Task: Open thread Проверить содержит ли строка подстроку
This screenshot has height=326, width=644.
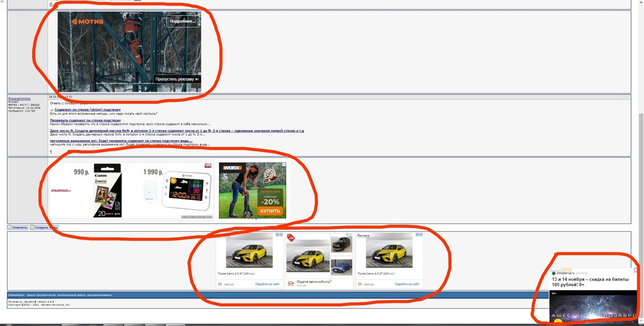Action: (85, 121)
